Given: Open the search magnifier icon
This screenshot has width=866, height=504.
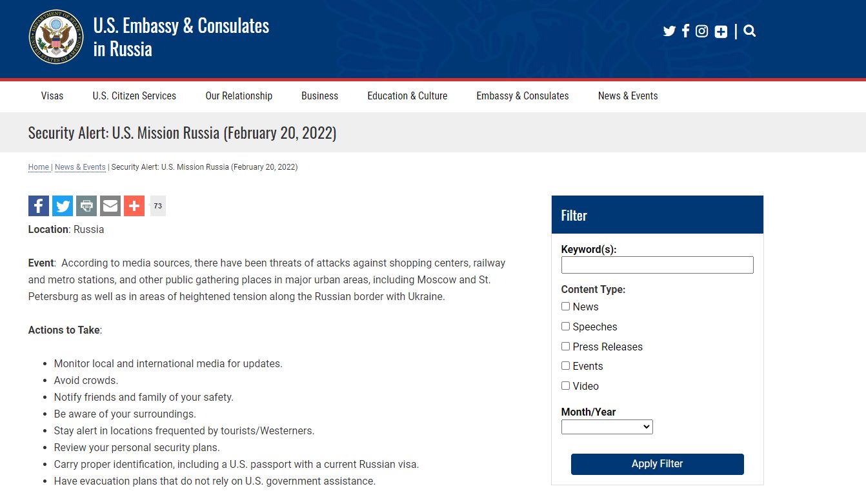Looking at the screenshot, I should pyautogui.click(x=749, y=31).
